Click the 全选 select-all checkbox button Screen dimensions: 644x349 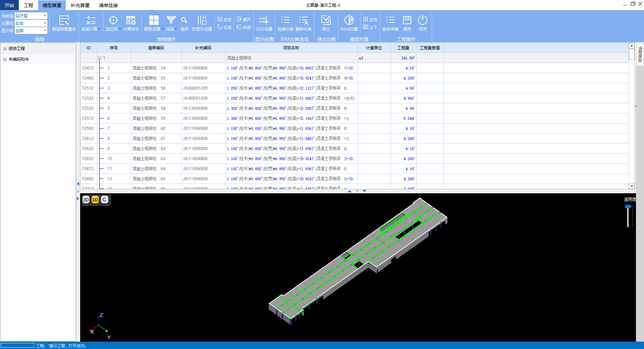coord(224,19)
